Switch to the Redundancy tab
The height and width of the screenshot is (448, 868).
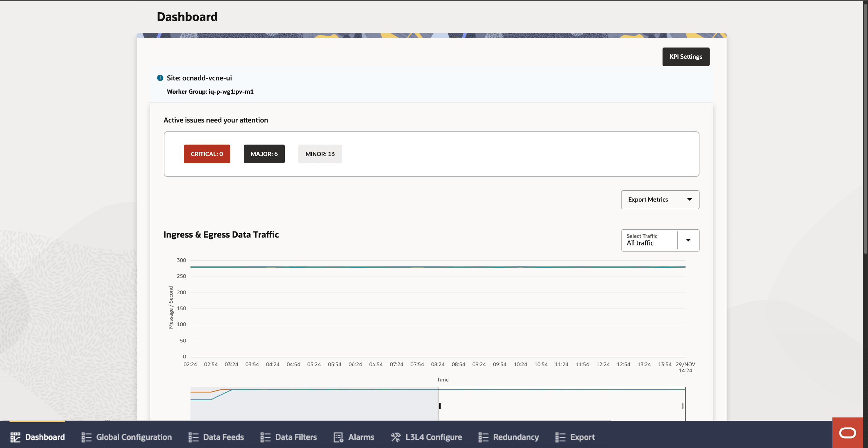click(x=516, y=437)
